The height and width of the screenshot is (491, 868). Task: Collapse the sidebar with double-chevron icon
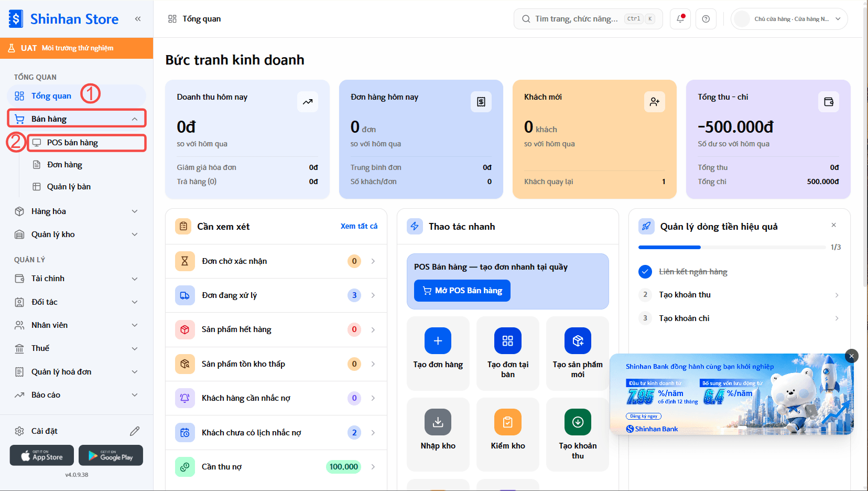tap(138, 19)
